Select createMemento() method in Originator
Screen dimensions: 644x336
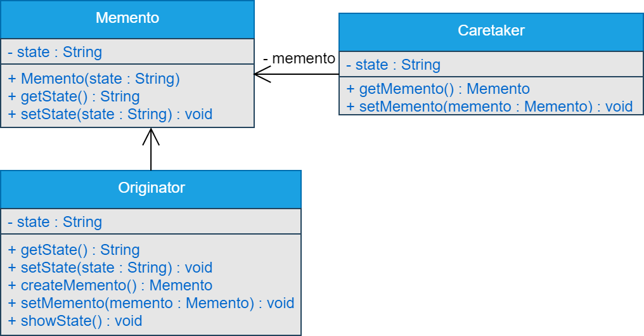tap(110, 285)
